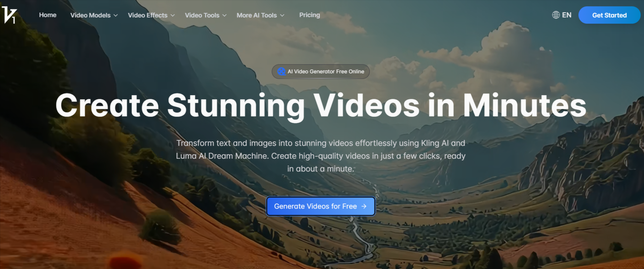Go to the Pricing page
This screenshot has width=644, height=269.
pyautogui.click(x=309, y=15)
